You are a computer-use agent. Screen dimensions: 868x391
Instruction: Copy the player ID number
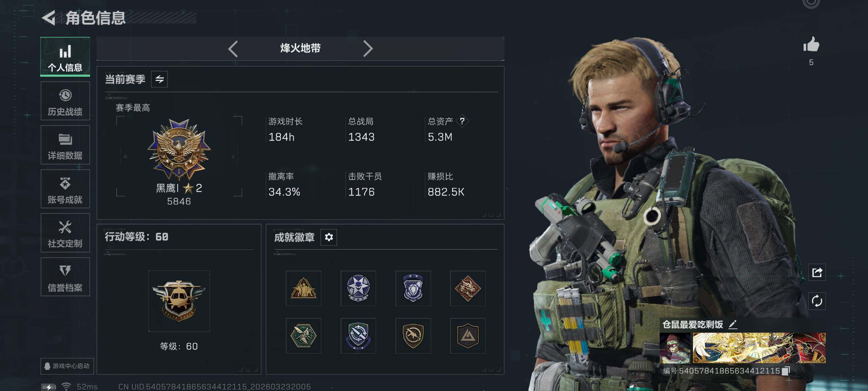pyautogui.click(x=786, y=371)
